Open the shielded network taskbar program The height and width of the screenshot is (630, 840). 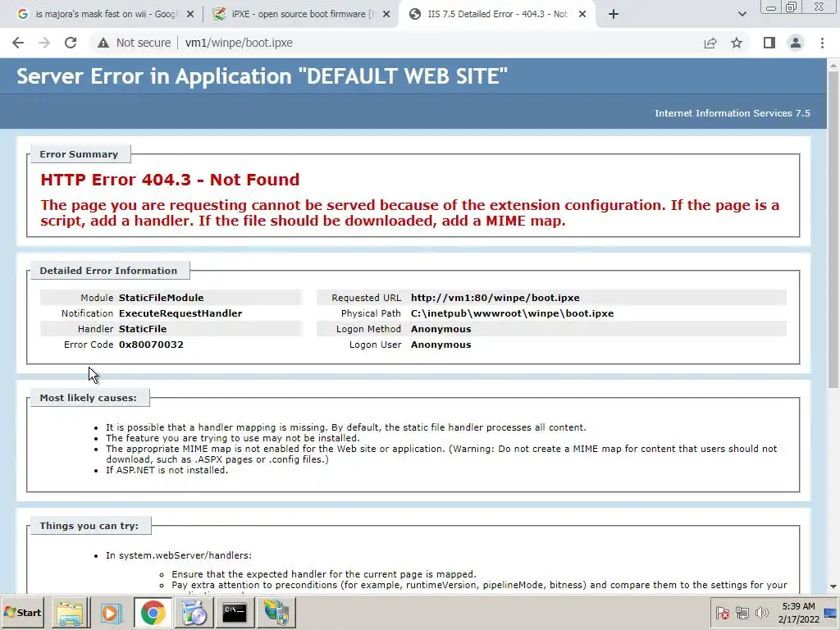click(276, 612)
